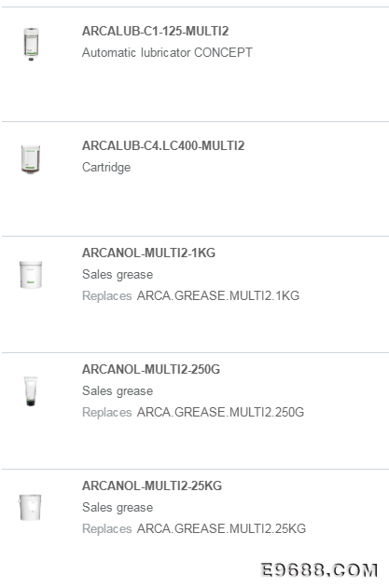View the ARCANOL-MULTI2-1KG grease can image
The image size is (389, 588).
tap(31, 275)
